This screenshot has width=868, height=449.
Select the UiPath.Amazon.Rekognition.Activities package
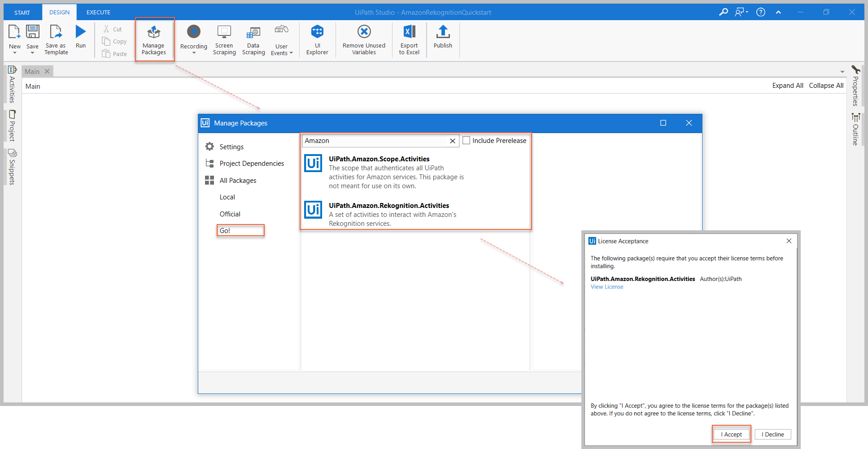[381, 214]
